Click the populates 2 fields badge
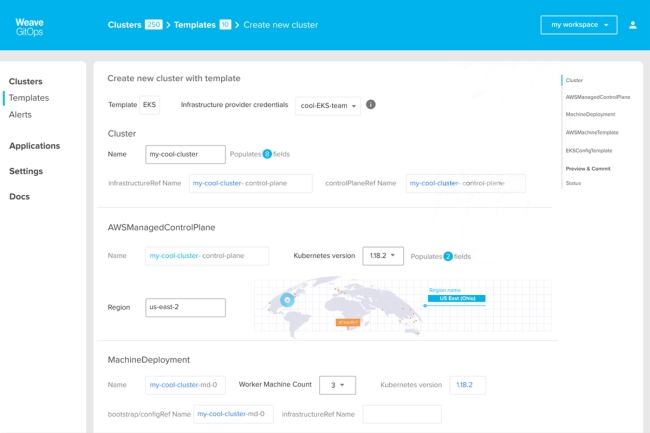 point(448,256)
